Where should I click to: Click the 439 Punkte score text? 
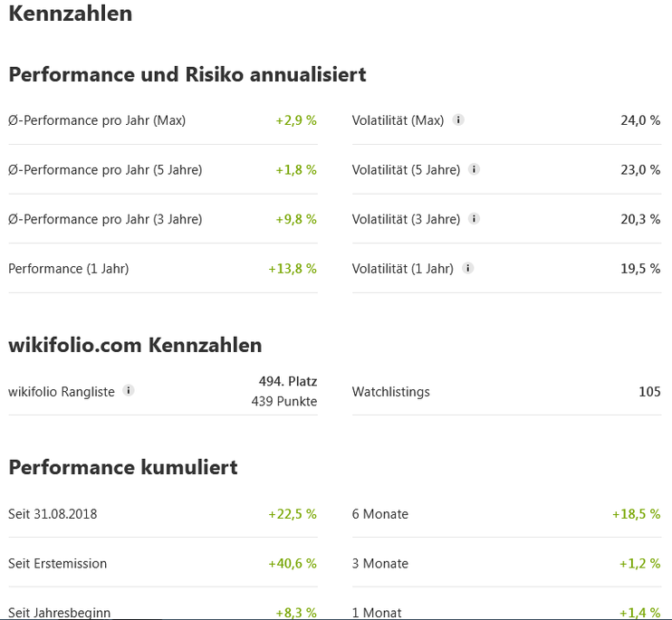284,402
